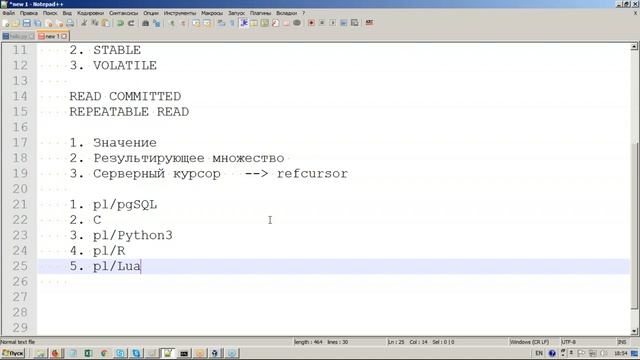The image size is (640, 360).
Task: Click the word 'refcursor' on line 19
Action: [312, 173]
